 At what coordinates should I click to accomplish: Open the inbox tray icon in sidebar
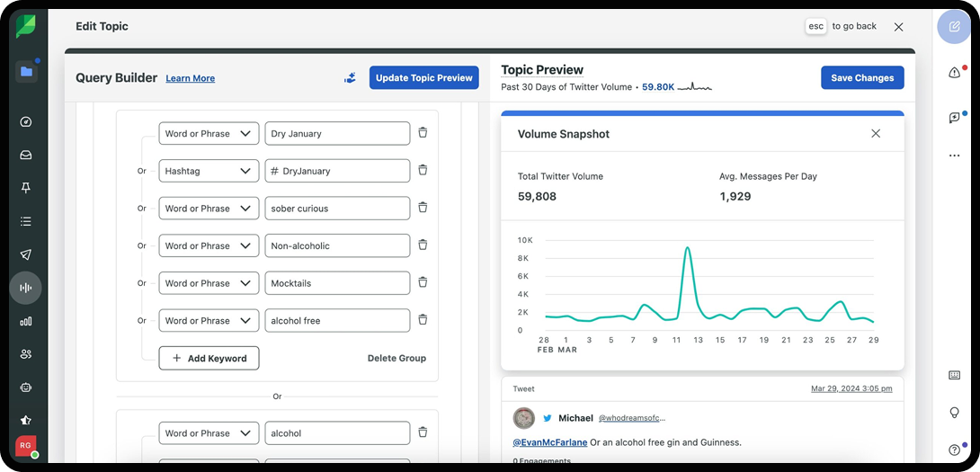pyautogui.click(x=26, y=155)
